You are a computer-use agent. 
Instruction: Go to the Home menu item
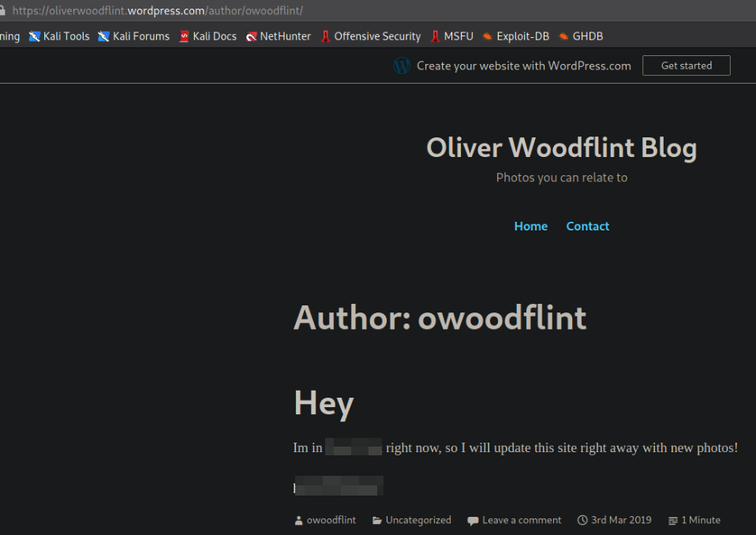[x=531, y=226]
